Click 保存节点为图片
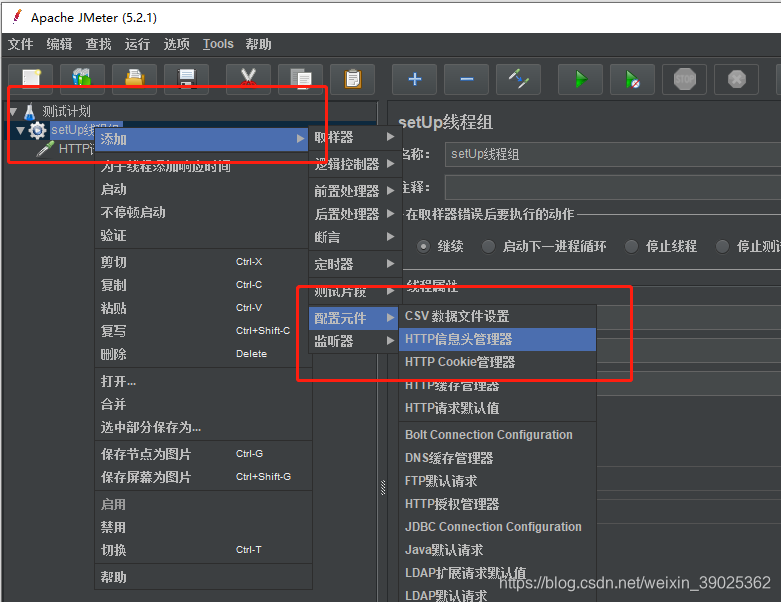781x602 pixels. pyautogui.click(x=203, y=454)
